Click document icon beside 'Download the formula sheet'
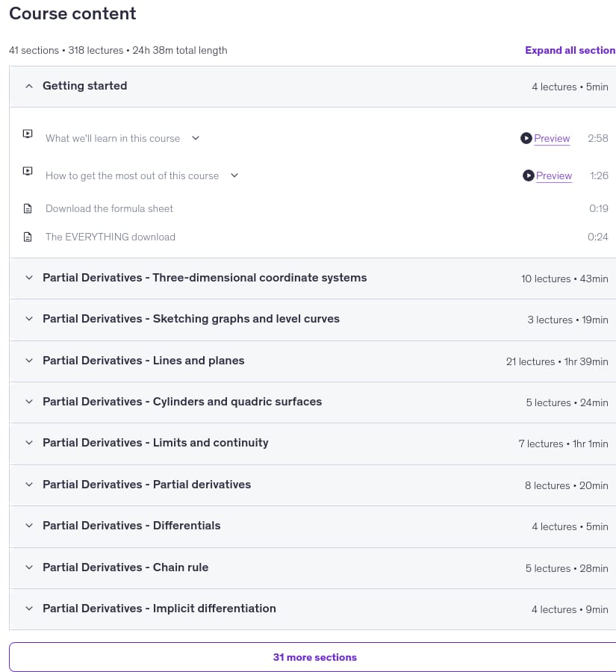616x672 pixels. [x=28, y=209]
